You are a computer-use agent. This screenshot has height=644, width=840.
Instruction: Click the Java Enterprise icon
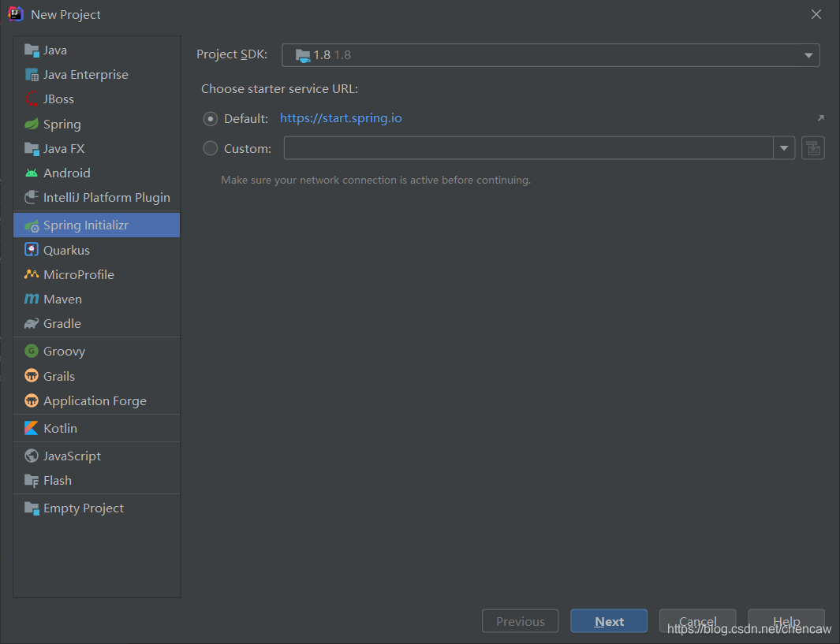[32, 75]
